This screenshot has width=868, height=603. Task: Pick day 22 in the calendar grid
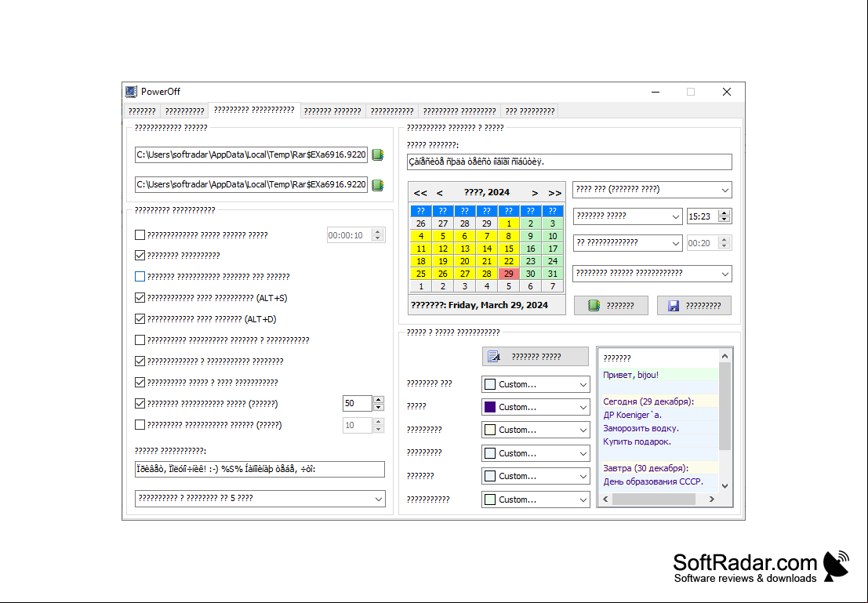[x=509, y=261]
